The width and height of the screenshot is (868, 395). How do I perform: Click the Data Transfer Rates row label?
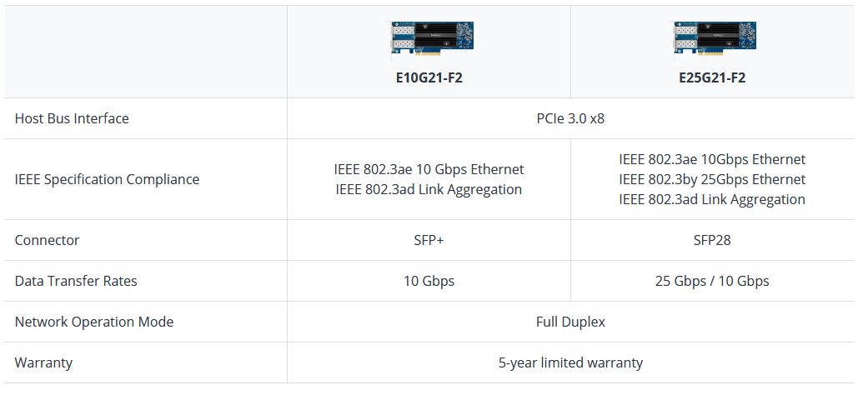click(x=76, y=281)
